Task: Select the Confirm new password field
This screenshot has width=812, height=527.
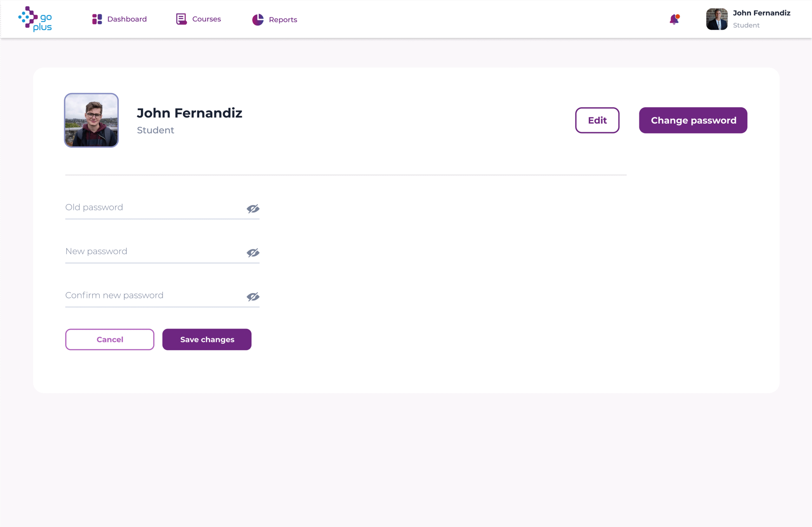Action: [x=154, y=296]
